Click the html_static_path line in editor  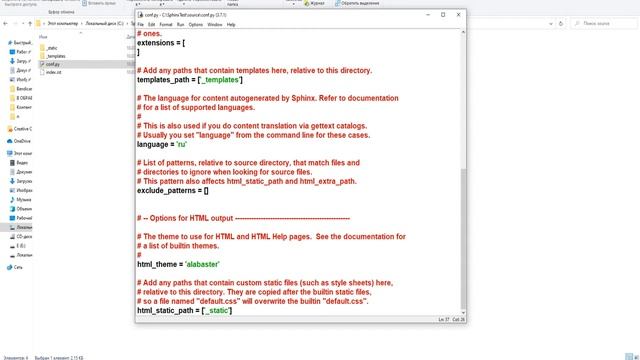pyautogui.click(x=184, y=311)
